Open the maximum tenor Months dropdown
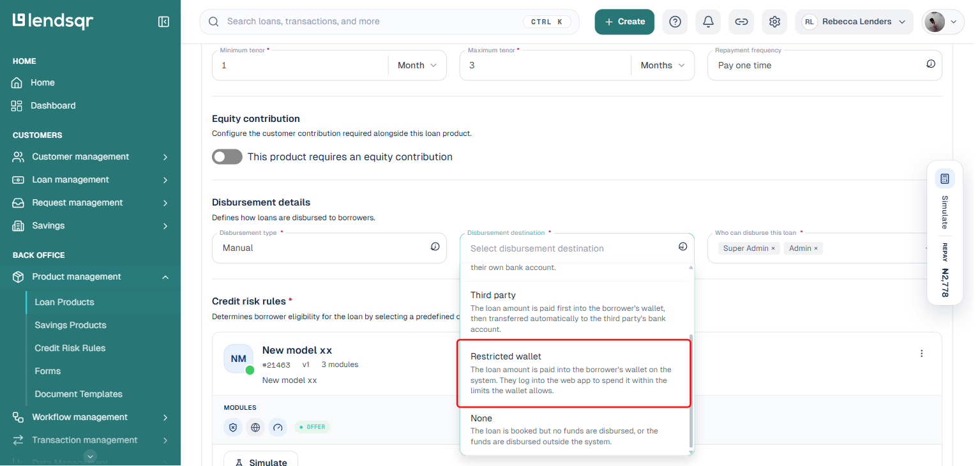The image size is (980, 466). 663,65
